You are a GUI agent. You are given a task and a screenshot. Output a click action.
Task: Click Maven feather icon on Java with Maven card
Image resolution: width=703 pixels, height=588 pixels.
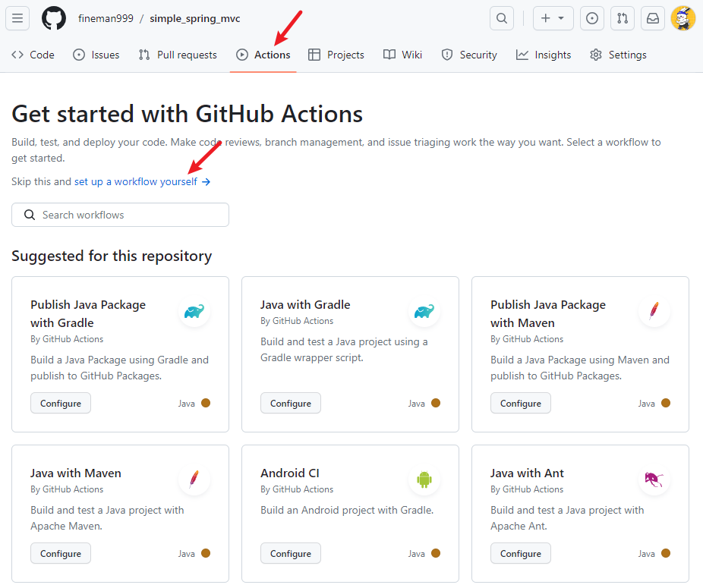point(194,479)
